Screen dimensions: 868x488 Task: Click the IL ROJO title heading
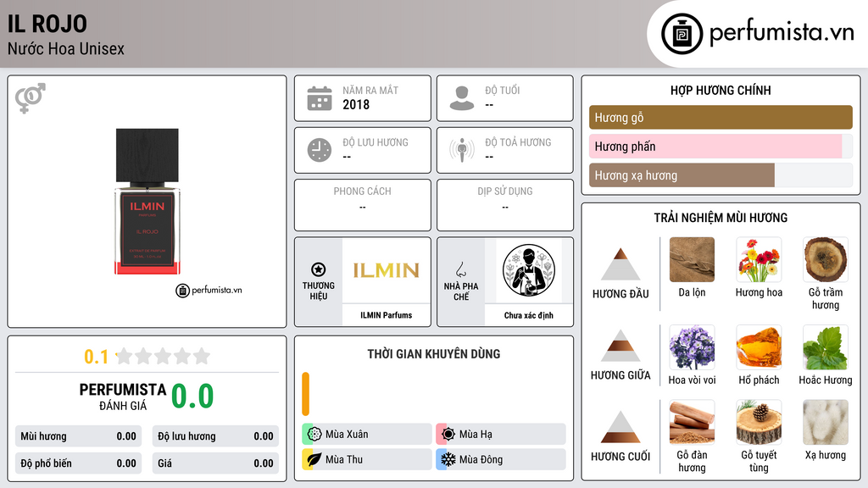coord(47,24)
